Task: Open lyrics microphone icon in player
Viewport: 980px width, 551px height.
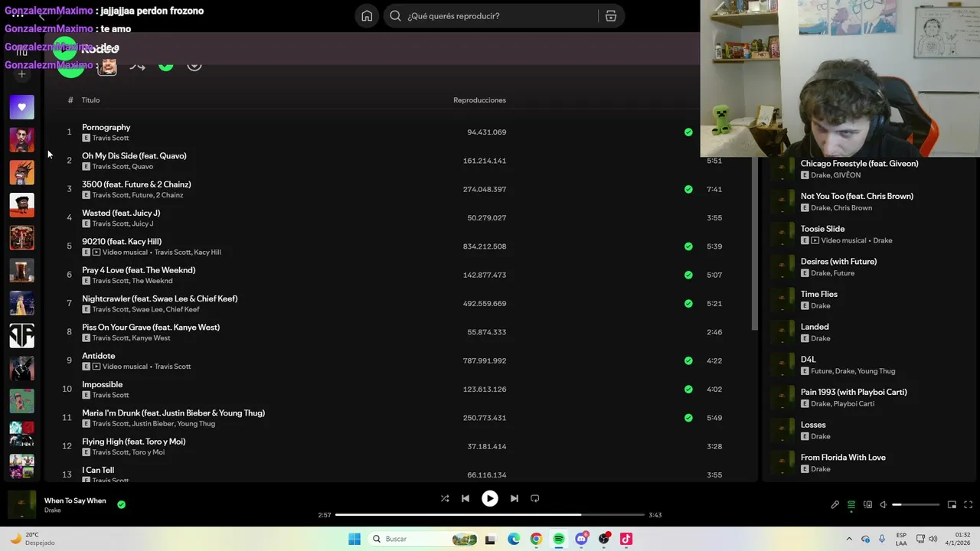Action: [835, 505]
